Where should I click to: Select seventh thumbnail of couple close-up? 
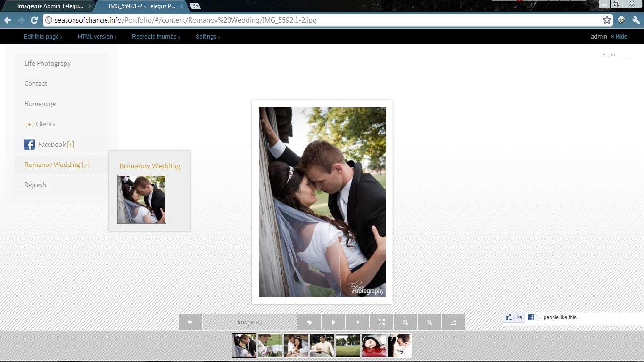(400, 346)
